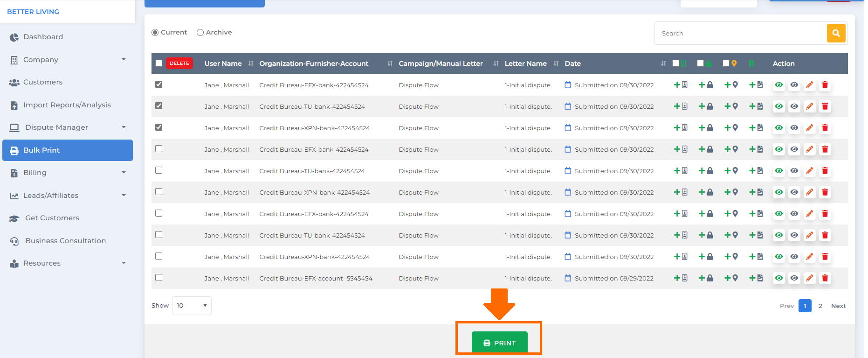Viewport: 868px width, 358px height.
Task: Add image document for checked EFX-bank row
Action: coord(756,85)
